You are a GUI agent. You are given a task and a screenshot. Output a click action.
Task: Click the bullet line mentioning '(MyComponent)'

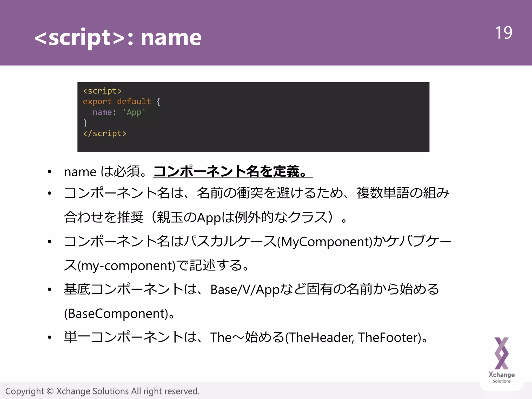(x=258, y=241)
